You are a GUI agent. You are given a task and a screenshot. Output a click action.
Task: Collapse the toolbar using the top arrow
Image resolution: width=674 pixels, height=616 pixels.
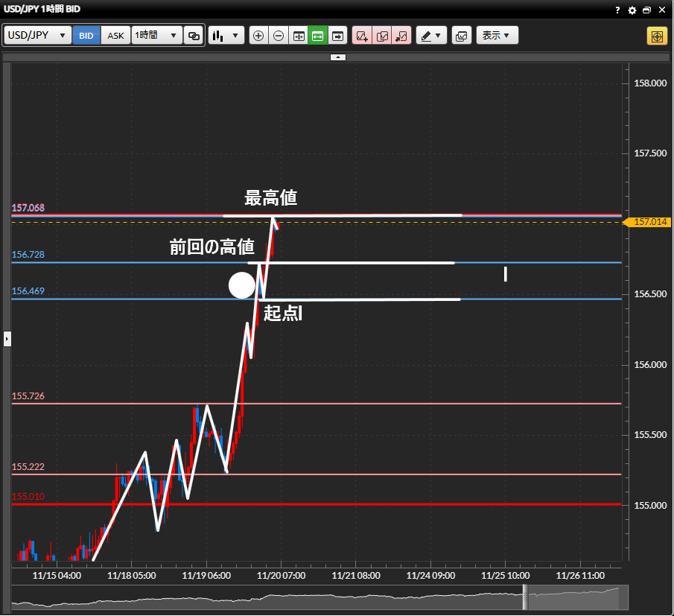pyautogui.click(x=337, y=57)
